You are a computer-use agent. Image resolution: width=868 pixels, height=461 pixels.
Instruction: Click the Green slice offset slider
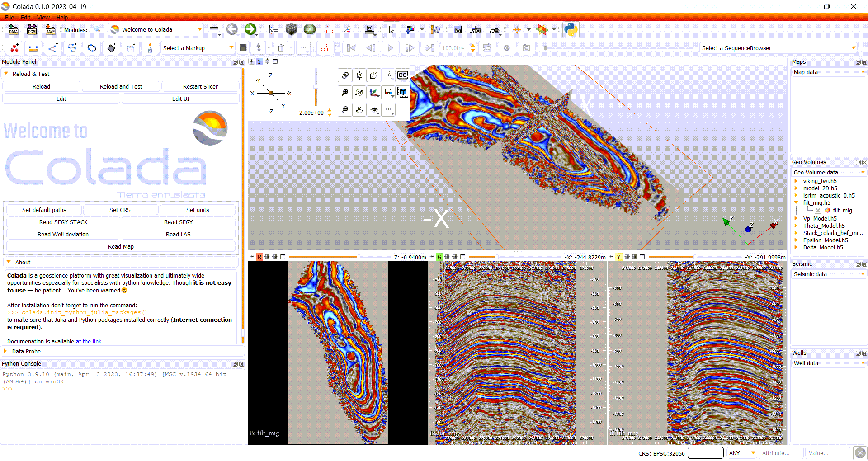coord(515,257)
